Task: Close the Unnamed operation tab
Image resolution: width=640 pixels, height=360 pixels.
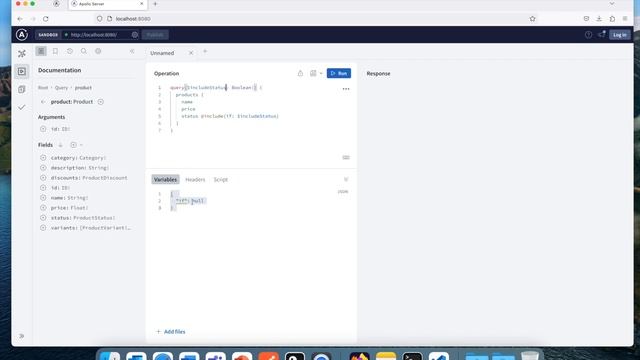Action: pyautogui.click(x=191, y=53)
